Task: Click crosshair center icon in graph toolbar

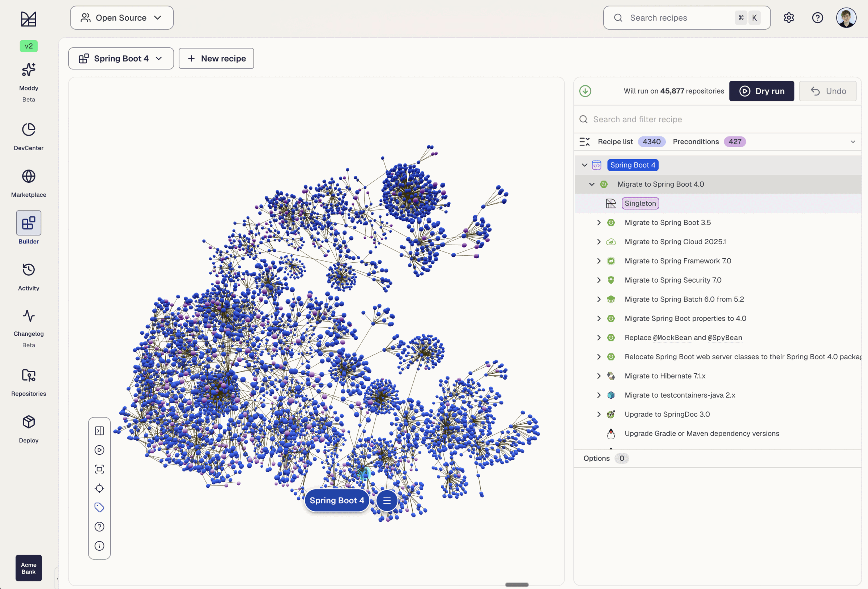Action: (x=99, y=488)
